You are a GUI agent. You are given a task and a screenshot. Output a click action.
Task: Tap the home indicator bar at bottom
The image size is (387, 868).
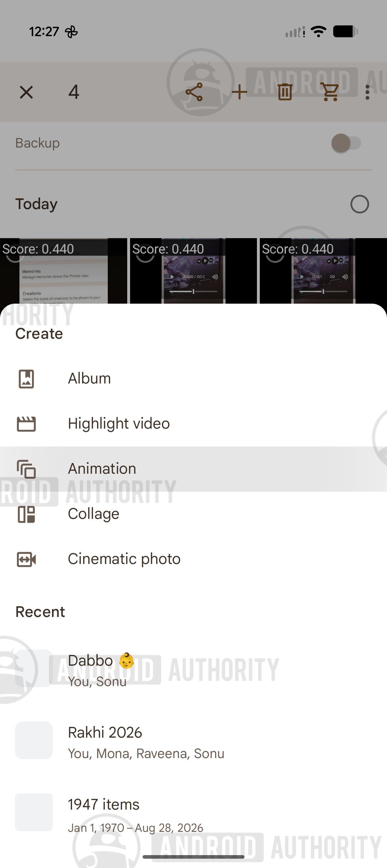193,857
